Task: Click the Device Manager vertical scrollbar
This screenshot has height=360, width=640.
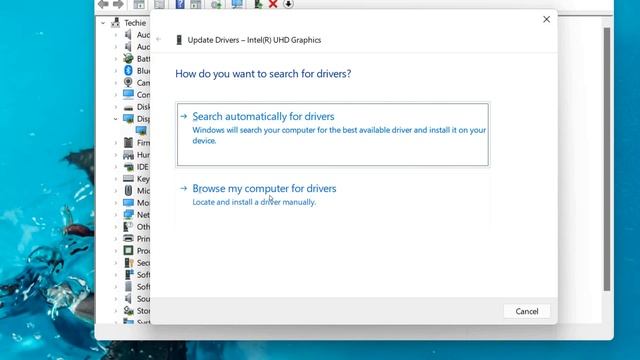Action: click(607, 159)
